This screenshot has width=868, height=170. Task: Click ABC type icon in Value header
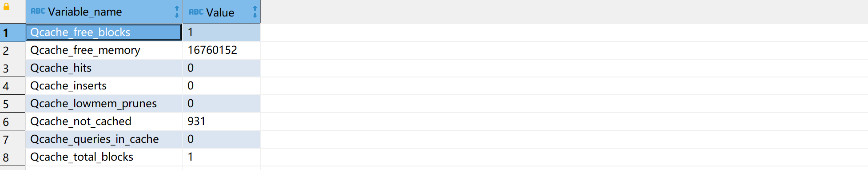196,12
